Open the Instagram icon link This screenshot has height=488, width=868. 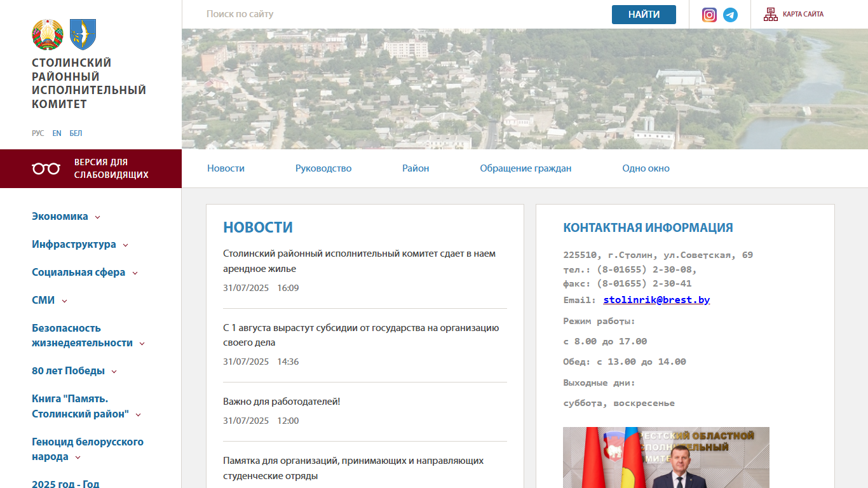pos(709,15)
